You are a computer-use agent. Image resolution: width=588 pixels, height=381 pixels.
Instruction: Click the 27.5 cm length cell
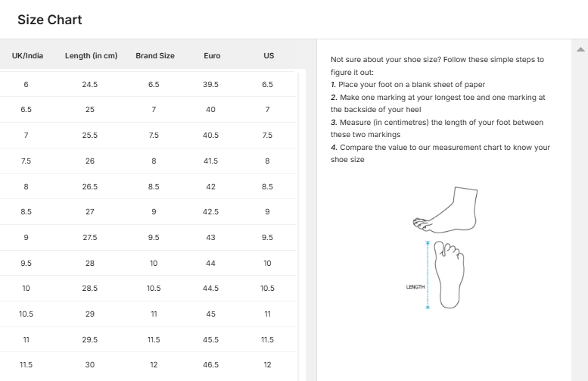pyautogui.click(x=89, y=237)
